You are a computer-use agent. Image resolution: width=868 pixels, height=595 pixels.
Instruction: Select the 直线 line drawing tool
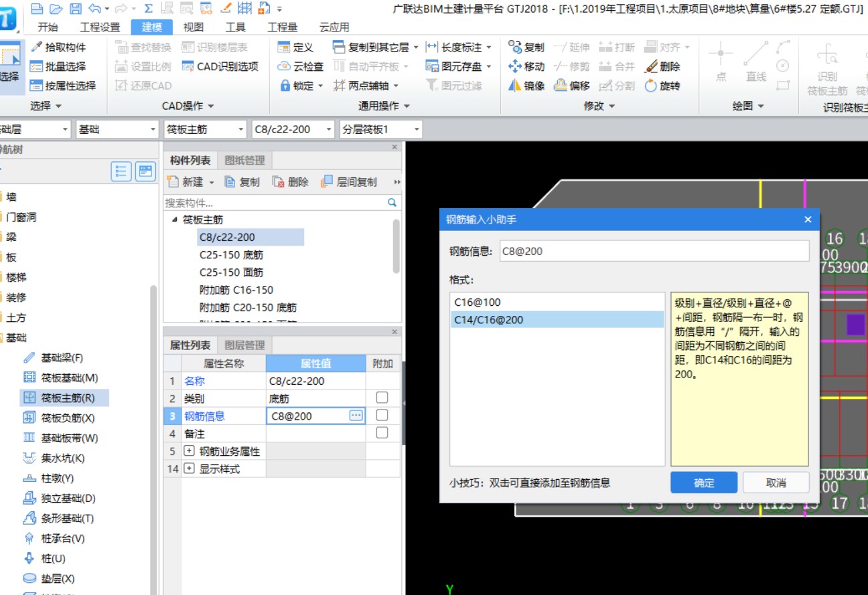756,62
